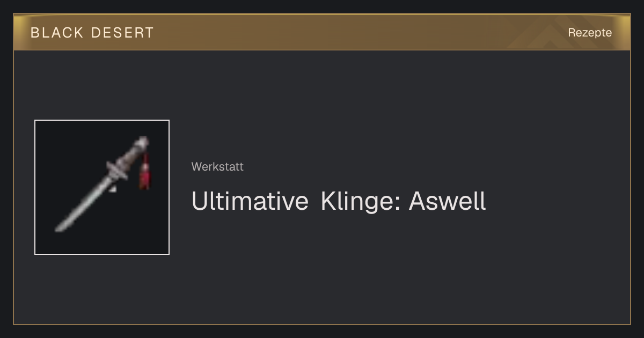Click the word Aswell in the heading
Image resolution: width=644 pixels, height=338 pixels.
click(448, 201)
